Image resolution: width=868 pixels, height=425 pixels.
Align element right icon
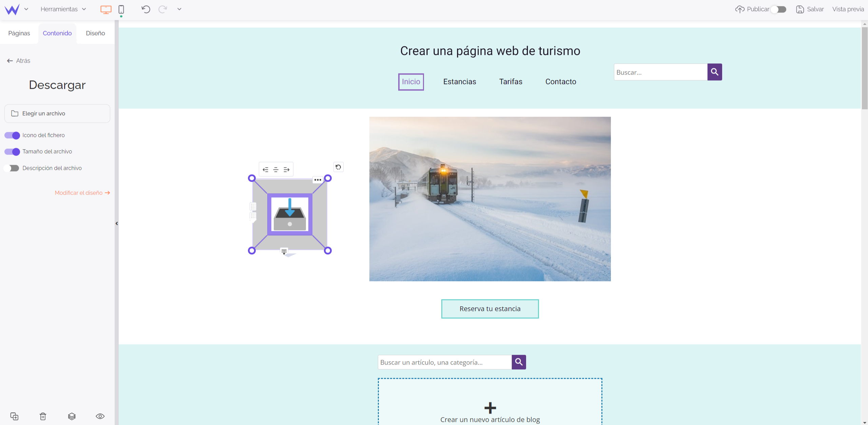tap(286, 170)
